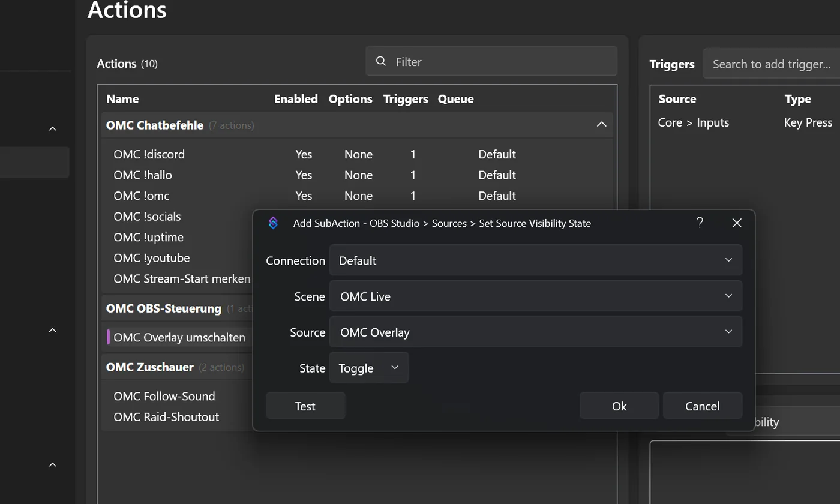The image size is (840, 504).
Task: Click the OMC OBS-Steuerung group header
Action: click(x=164, y=308)
